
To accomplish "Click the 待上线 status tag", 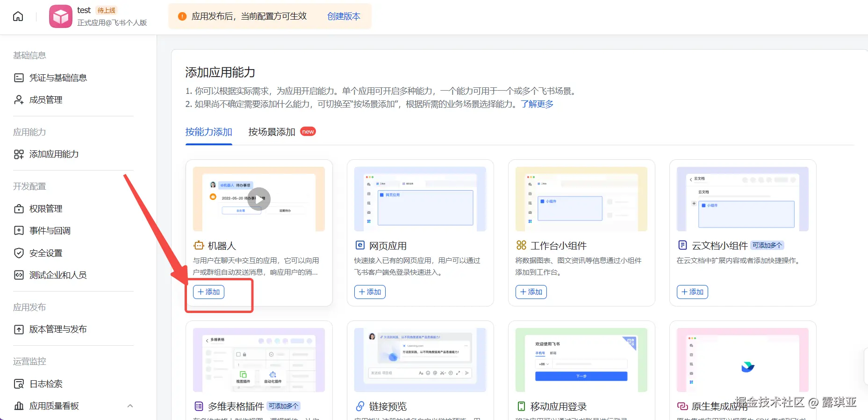I will tap(107, 10).
